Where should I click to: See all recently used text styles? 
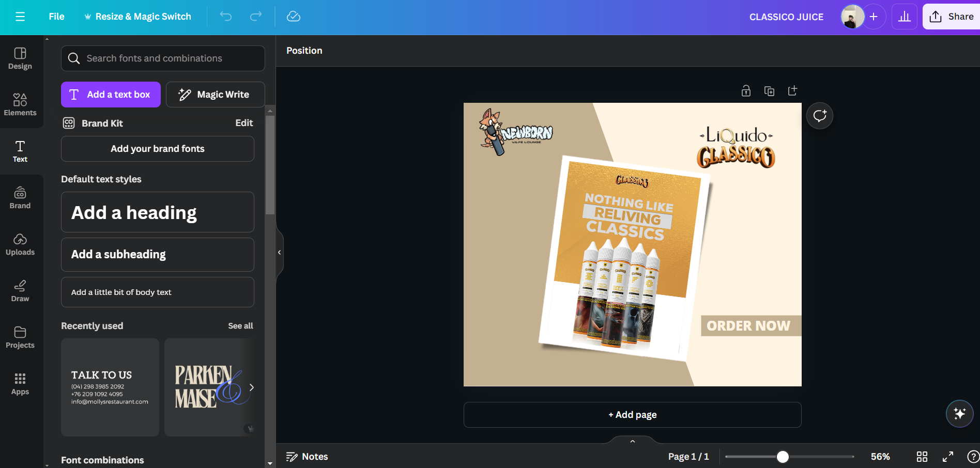pos(240,326)
